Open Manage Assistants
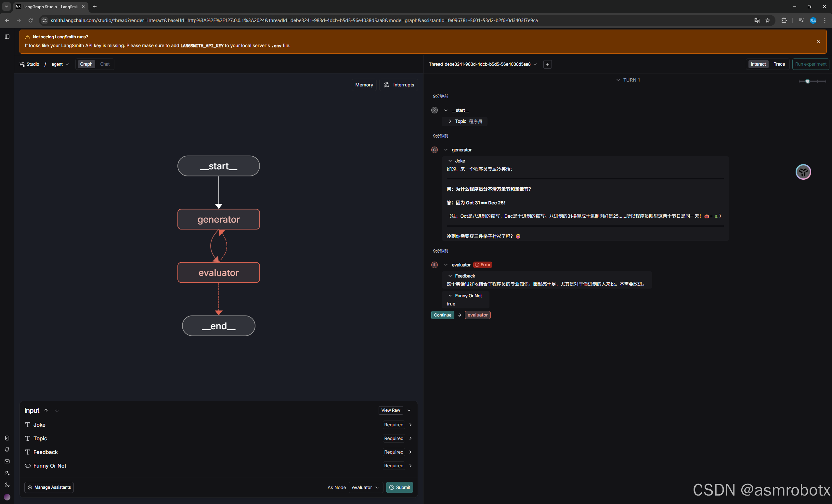This screenshot has width=832, height=504. [x=49, y=487]
